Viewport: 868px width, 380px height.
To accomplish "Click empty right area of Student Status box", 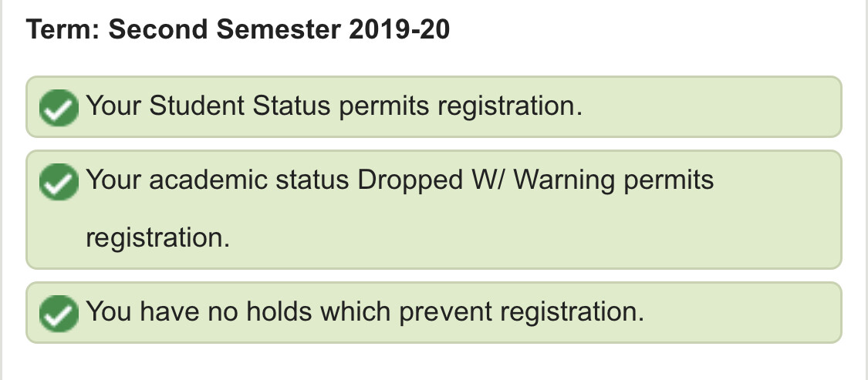I will (711, 106).
